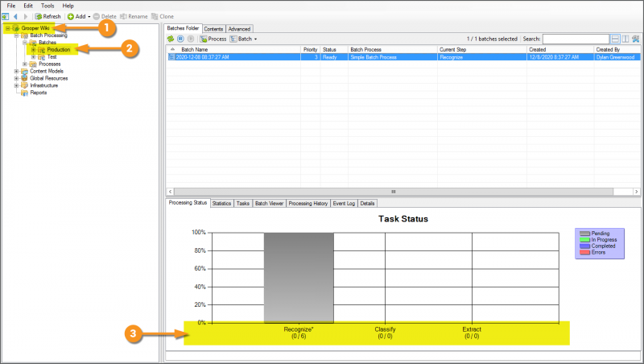Image resolution: width=644 pixels, height=364 pixels.
Task: Sort by Batch Name column header
Action: point(233,49)
